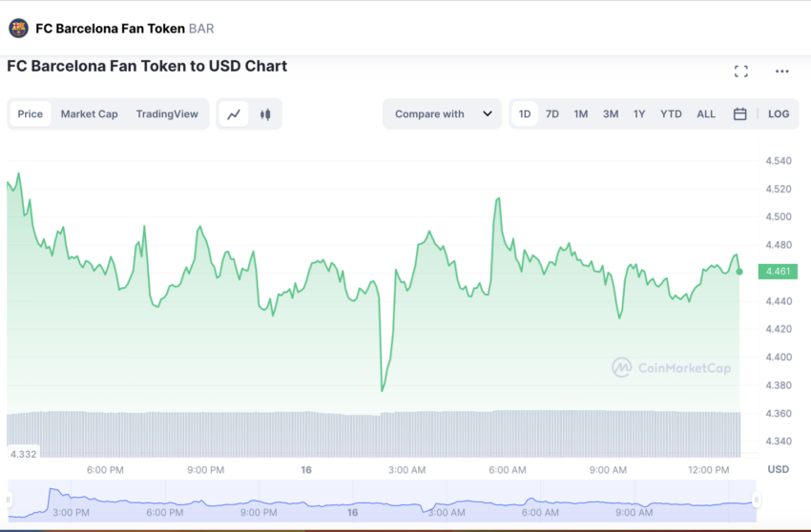This screenshot has height=532, width=811.
Task: Show ALL time price history
Action: (x=706, y=114)
